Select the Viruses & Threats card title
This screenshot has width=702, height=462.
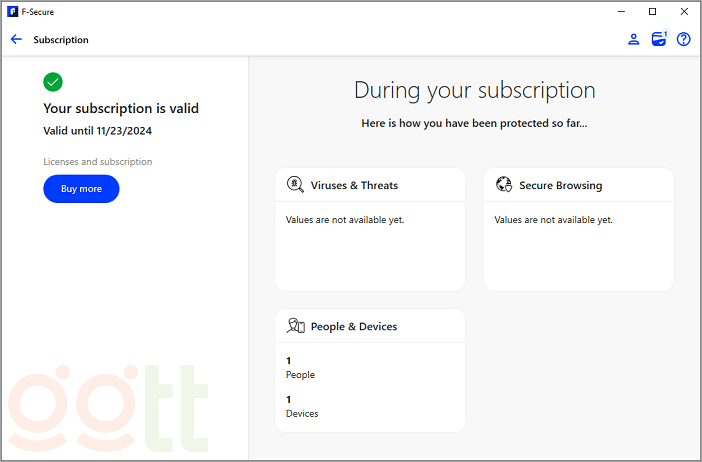click(x=354, y=185)
